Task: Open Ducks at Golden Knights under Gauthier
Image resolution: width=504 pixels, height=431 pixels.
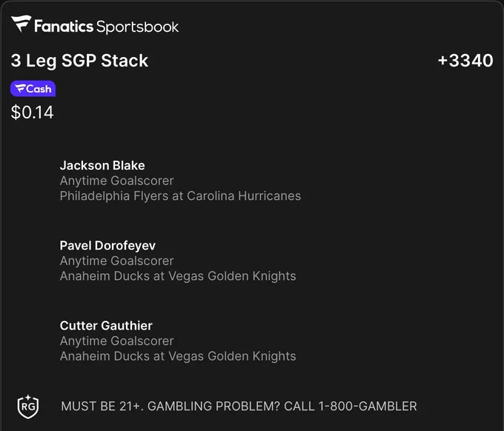Action: [178, 356]
